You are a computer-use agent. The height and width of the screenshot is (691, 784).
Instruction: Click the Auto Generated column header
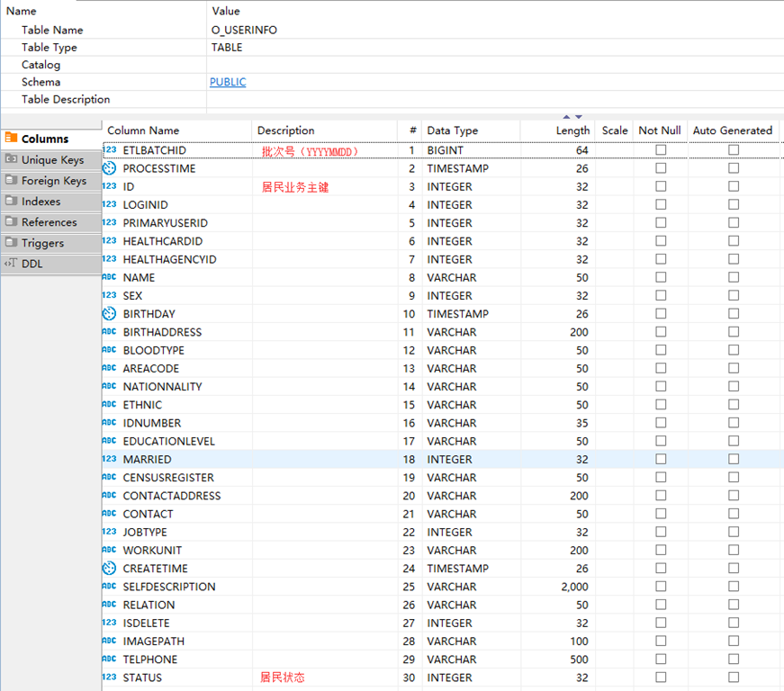(733, 130)
